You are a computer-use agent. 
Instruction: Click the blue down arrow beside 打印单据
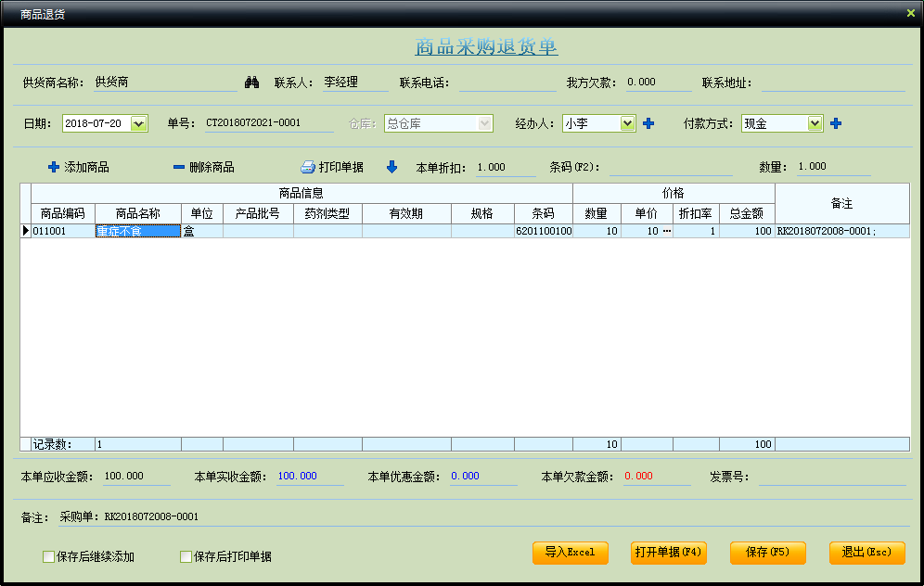(391, 167)
